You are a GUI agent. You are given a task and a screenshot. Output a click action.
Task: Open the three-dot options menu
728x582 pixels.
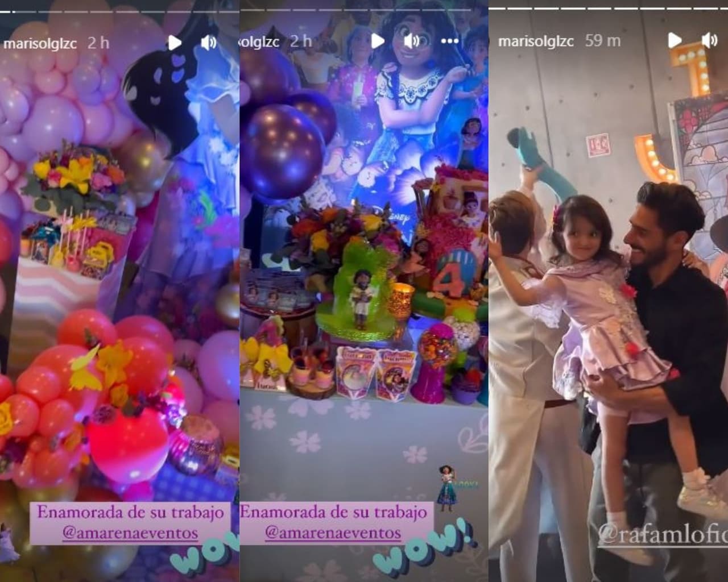click(450, 41)
